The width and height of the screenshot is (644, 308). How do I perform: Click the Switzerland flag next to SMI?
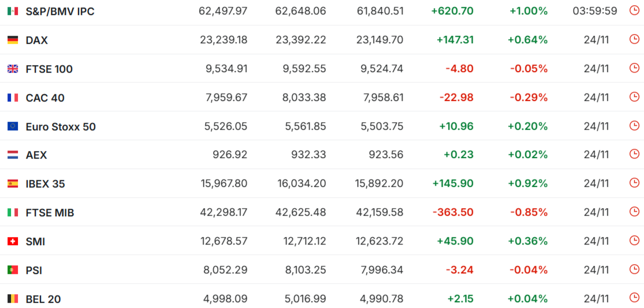13,242
